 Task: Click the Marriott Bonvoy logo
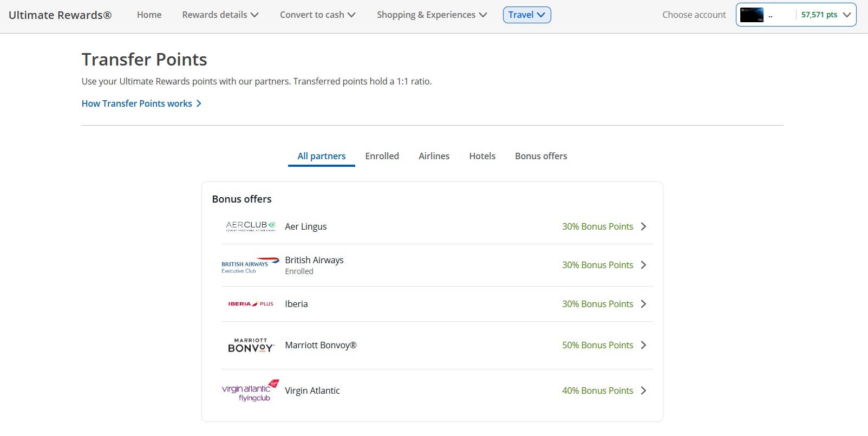pyautogui.click(x=250, y=346)
